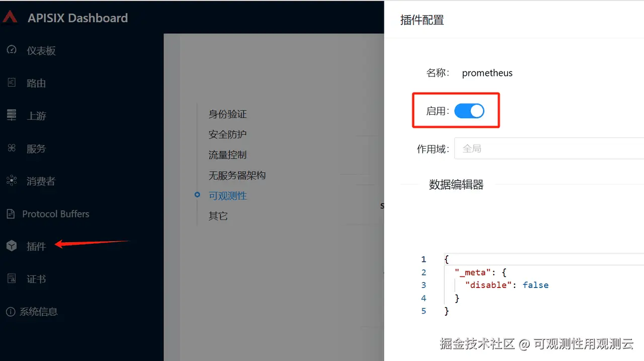Jump to 身份验证 plugin category
The image size is (644, 361).
227,114
